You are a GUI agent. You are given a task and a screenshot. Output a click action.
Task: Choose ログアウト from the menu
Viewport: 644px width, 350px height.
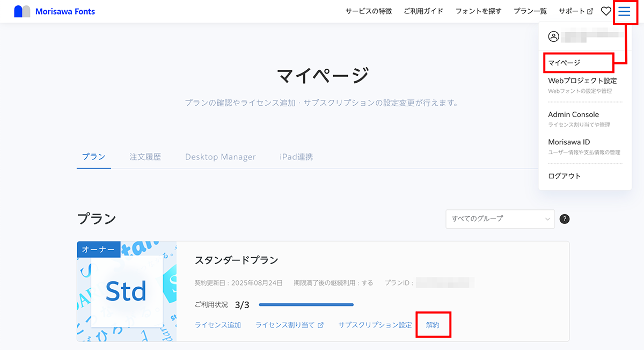(x=565, y=176)
